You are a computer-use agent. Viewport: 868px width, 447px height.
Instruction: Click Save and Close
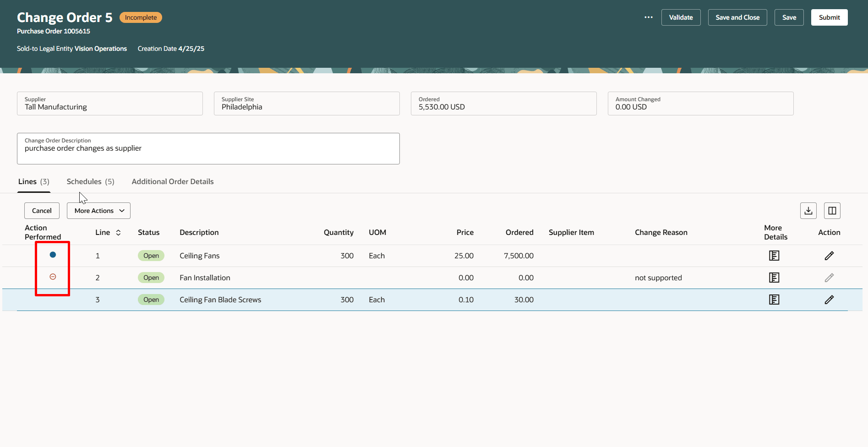pyautogui.click(x=737, y=17)
